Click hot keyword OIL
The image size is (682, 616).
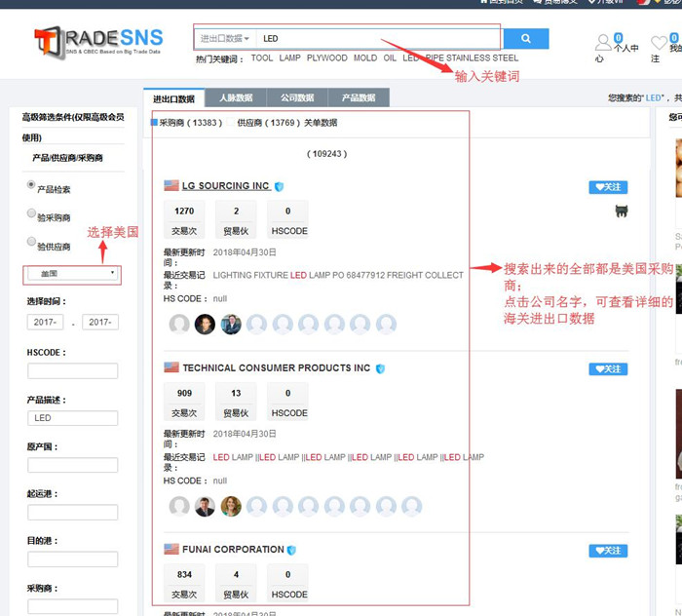click(x=390, y=58)
